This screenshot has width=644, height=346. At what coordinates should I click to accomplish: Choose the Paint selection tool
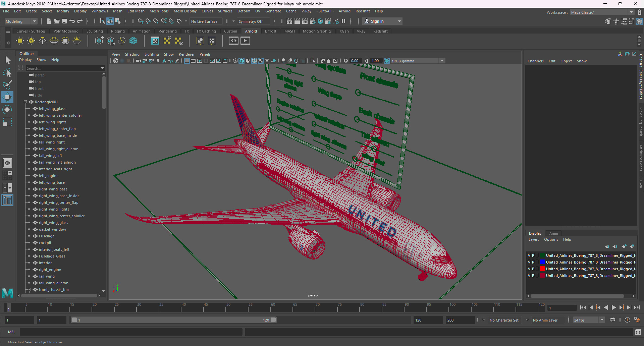(7, 84)
